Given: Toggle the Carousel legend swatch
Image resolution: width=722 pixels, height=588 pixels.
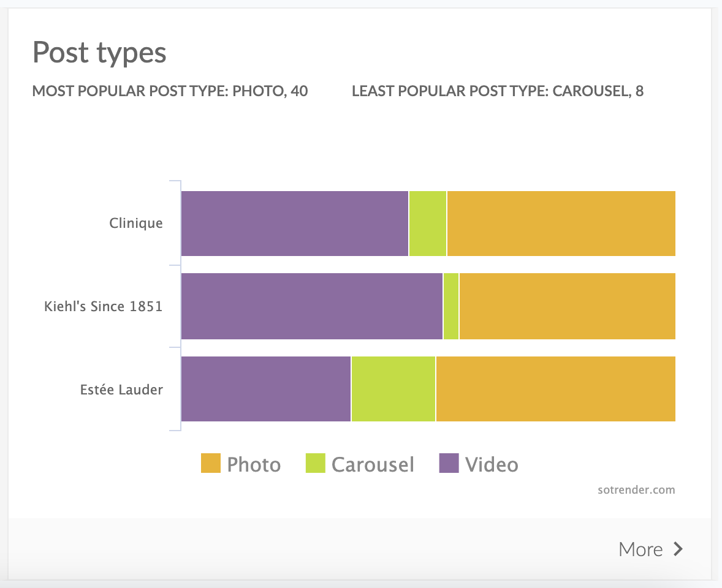Looking at the screenshot, I should pyautogui.click(x=316, y=463).
